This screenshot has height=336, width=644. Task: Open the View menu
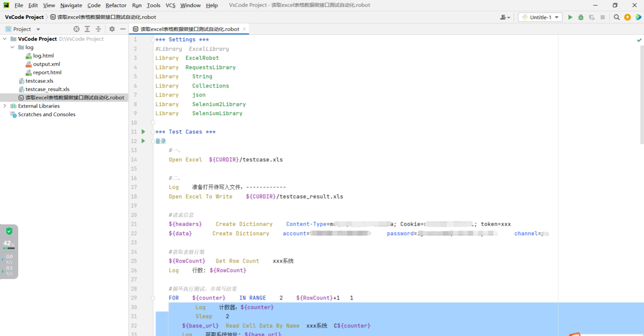(x=49, y=5)
